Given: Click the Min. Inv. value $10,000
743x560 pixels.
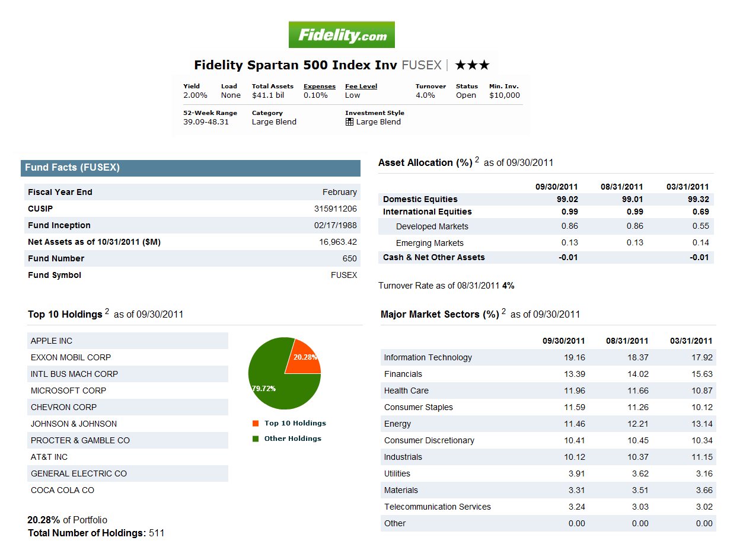Looking at the screenshot, I should [x=505, y=95].
